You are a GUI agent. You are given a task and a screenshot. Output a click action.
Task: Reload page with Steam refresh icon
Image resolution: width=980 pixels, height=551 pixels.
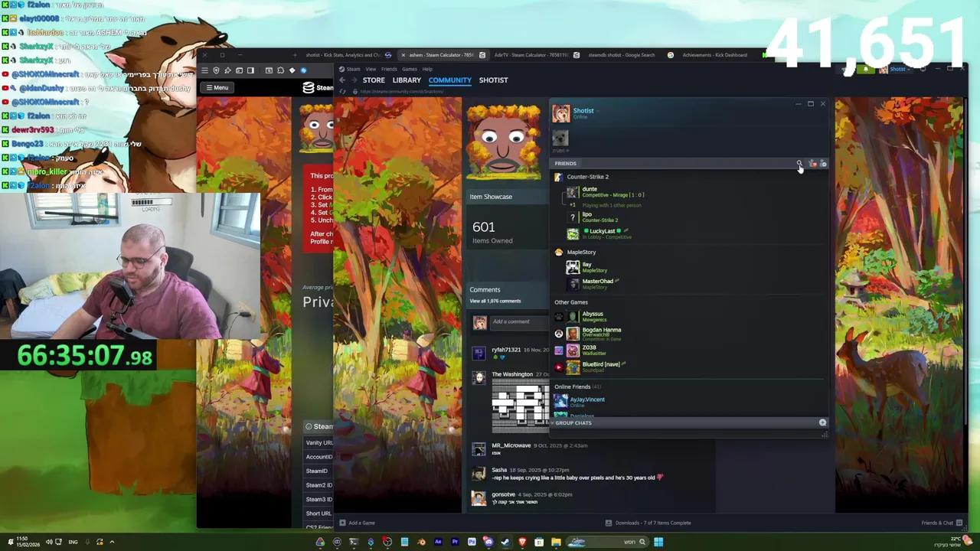click(342, 92)
